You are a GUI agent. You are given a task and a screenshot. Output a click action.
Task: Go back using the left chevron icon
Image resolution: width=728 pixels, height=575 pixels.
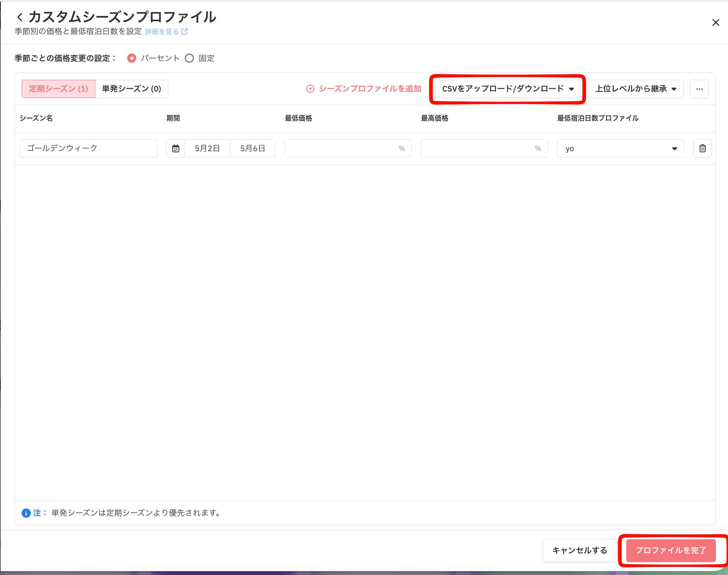click(x=20, y=17)
